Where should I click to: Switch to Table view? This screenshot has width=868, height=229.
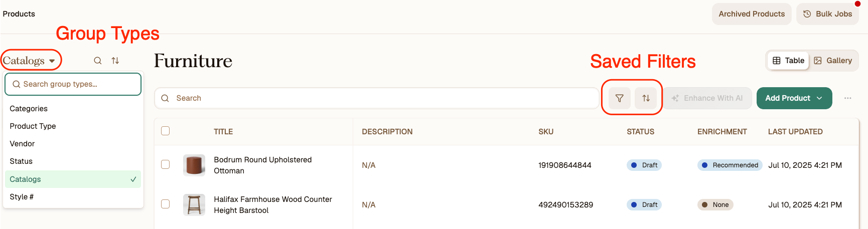789,61
